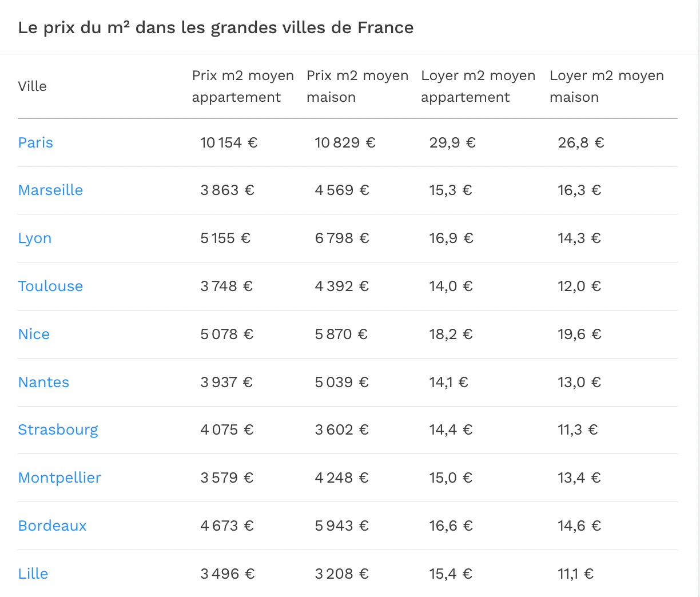
Task: Go to the Nice page
Action: coord(34,334)
